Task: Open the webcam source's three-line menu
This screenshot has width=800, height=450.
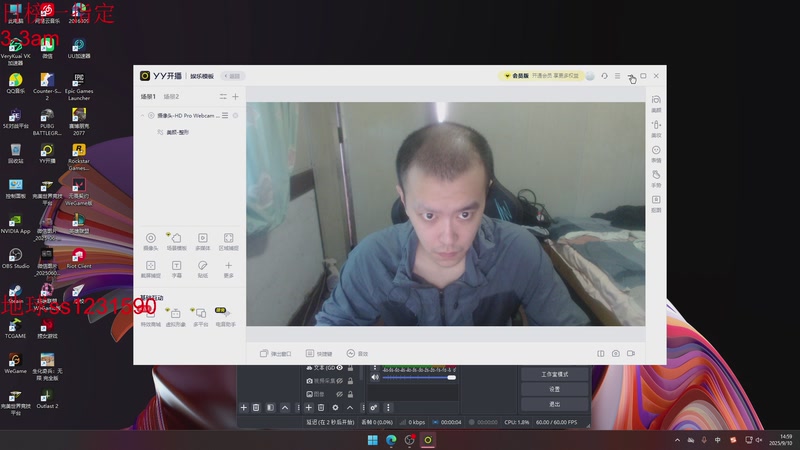Action: [x=225, y=116]
